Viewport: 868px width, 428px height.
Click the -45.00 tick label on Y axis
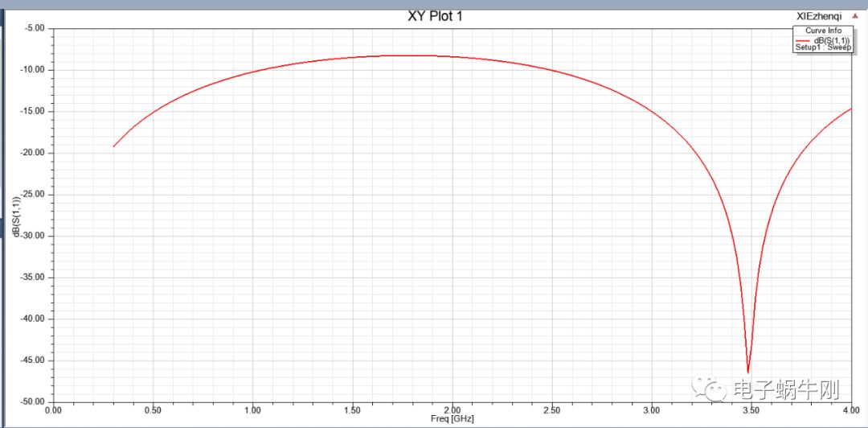34,360
